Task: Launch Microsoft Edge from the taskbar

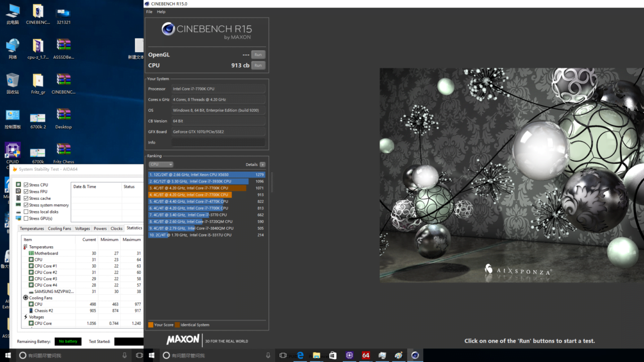Action: (301, 355)
